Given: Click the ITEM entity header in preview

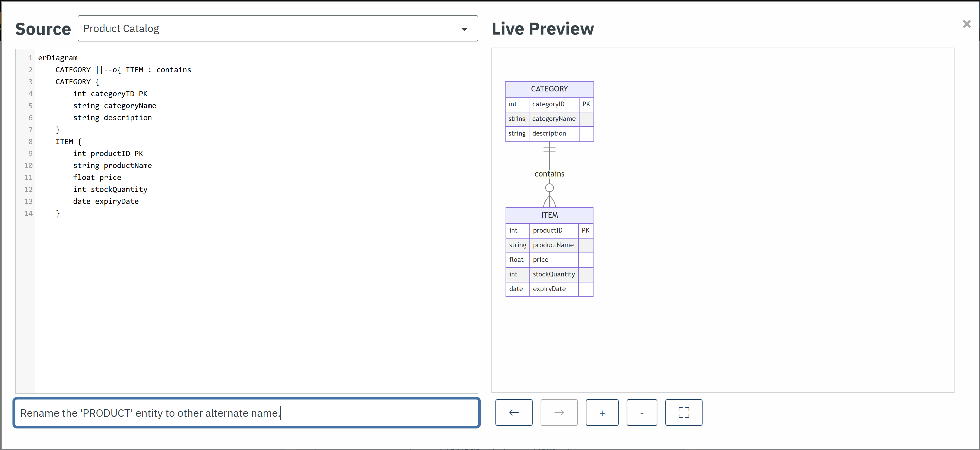Looking at the screenshot, I should pos(549,215).
